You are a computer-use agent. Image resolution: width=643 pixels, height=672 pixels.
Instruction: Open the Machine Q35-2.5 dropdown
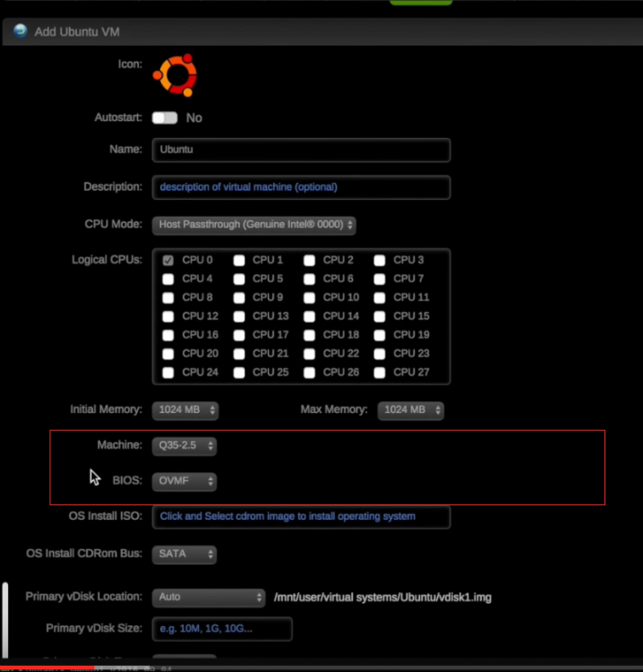click(184, 445)
